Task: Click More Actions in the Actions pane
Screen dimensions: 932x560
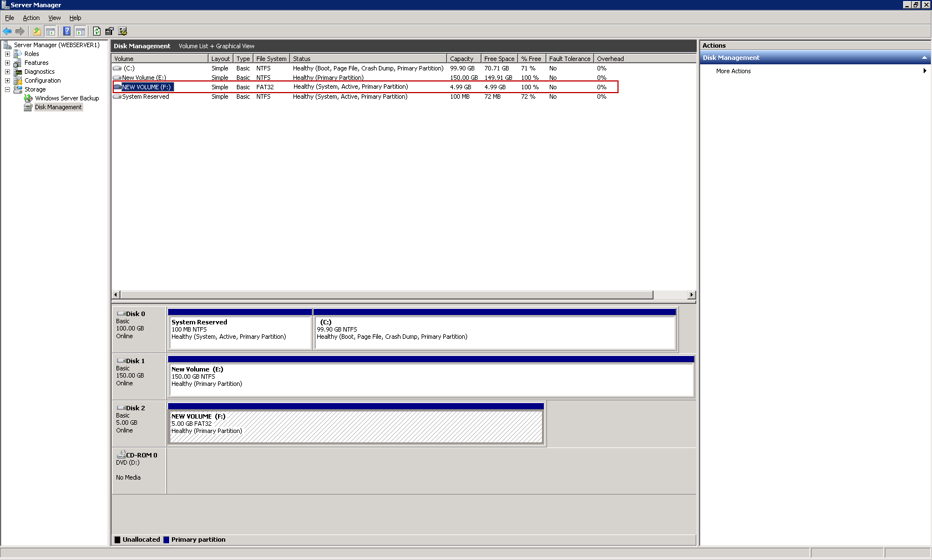Action: click(733, 71)
